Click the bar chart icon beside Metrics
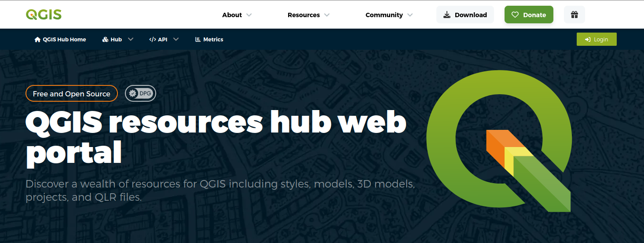644x243 pixels. [198, 40]
